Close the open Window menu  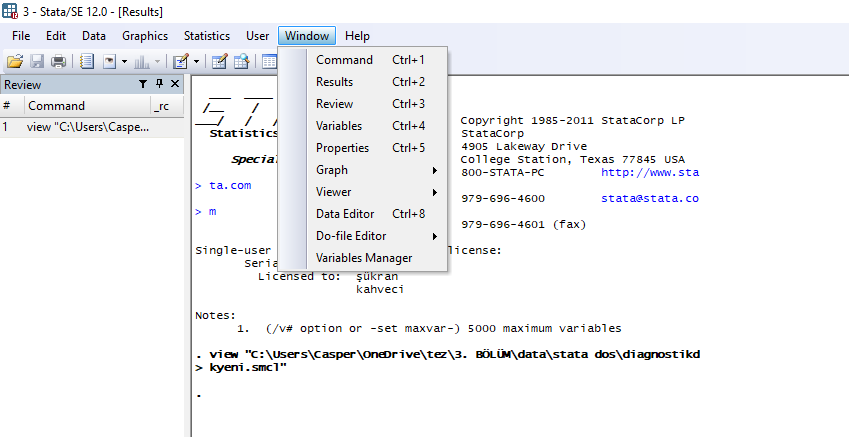point(307,36)
